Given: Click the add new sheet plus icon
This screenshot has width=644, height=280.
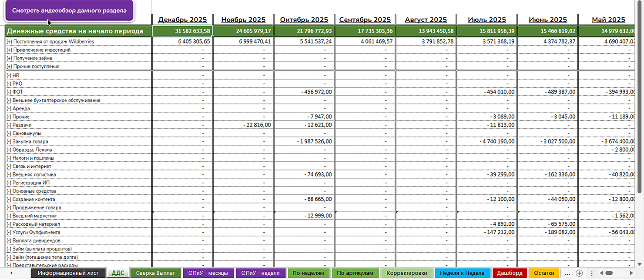Looking at the screenshot, I should [579, 273].
